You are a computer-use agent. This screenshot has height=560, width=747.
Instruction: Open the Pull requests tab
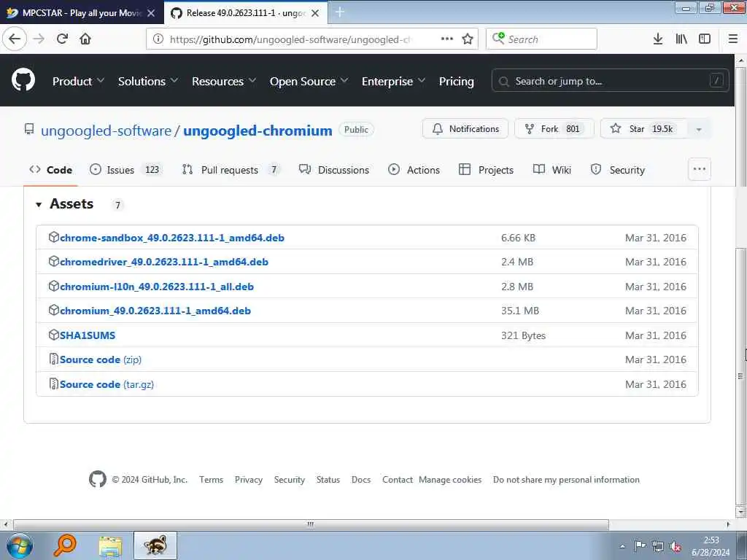[231, 169]
